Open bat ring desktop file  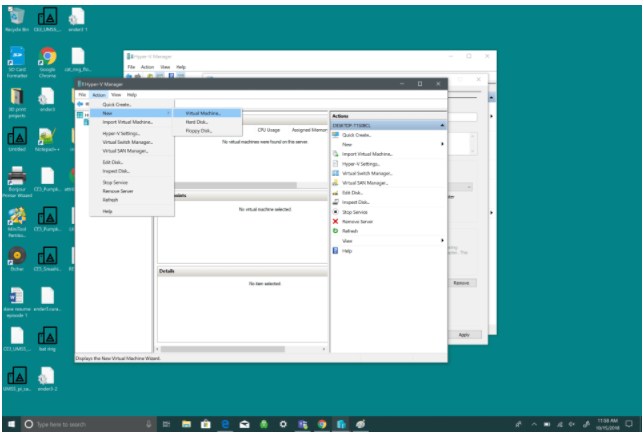(x=48, y=339)
